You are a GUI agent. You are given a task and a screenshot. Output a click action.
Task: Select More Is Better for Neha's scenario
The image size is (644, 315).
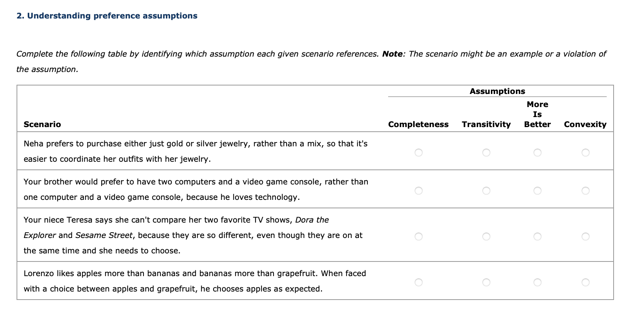click(537, 152)
